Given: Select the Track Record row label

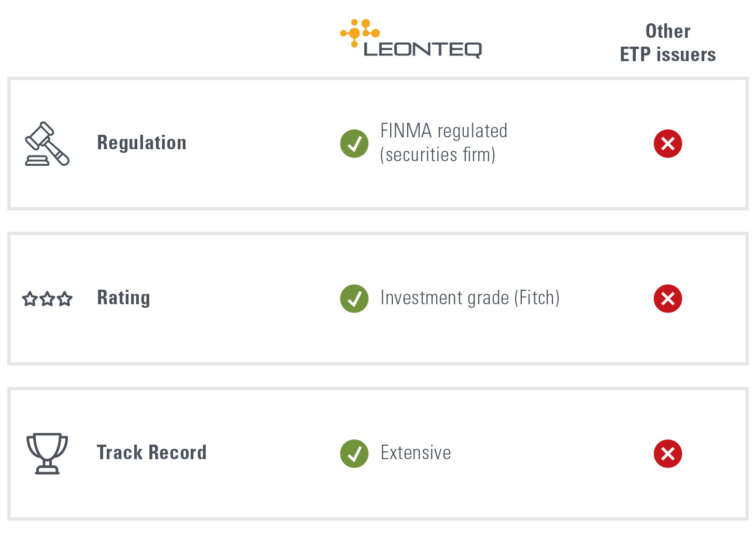Looking at the screenshot, I should (x=151, y=452).
